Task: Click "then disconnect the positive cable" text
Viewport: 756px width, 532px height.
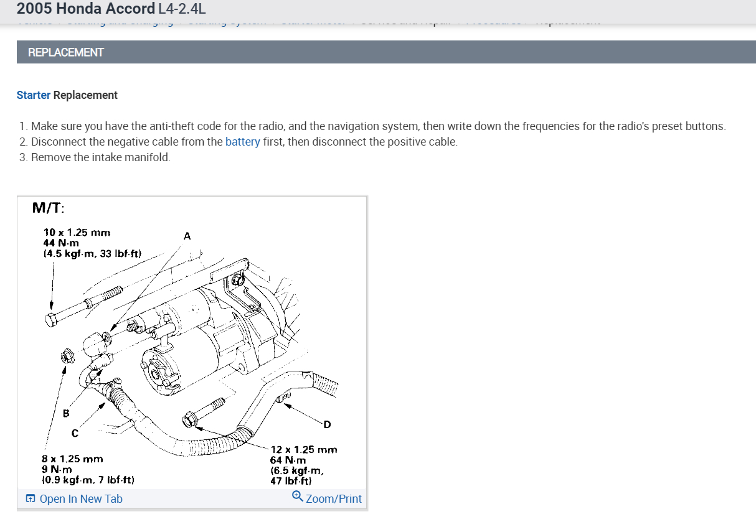Action: (x=372, y=141)
